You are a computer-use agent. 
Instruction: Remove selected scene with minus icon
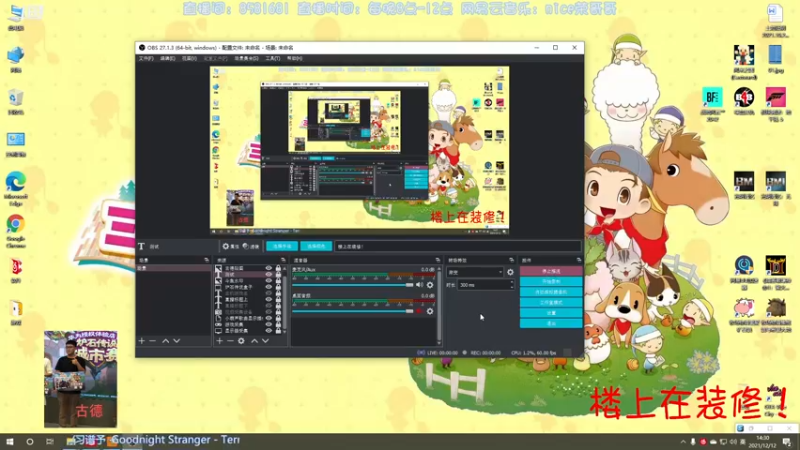pyautogui.click(x=153, y=341)
